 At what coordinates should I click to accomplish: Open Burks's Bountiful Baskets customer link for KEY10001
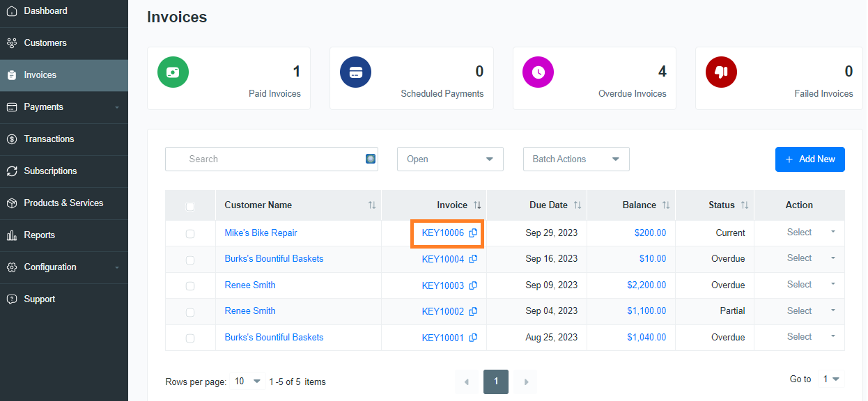(274, 337)
